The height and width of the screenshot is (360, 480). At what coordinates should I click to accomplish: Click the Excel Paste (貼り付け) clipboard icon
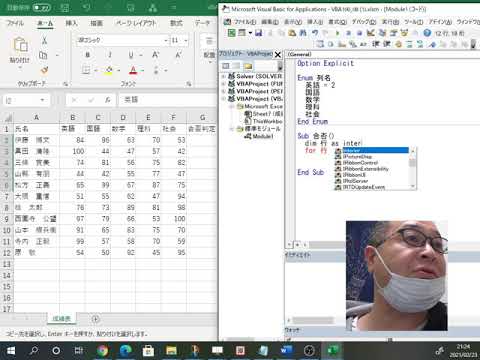pos(20,45)
